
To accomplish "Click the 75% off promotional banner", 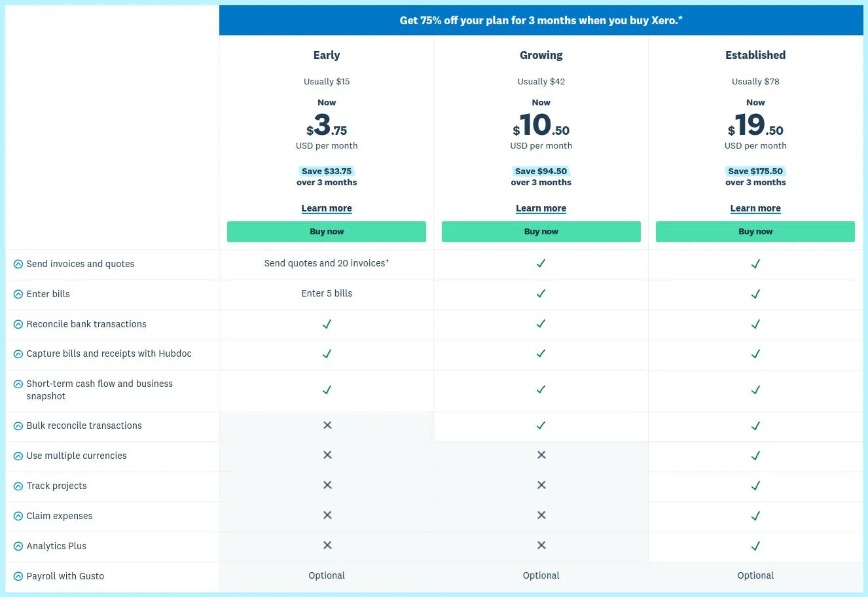I will click(x=541, y=20).
